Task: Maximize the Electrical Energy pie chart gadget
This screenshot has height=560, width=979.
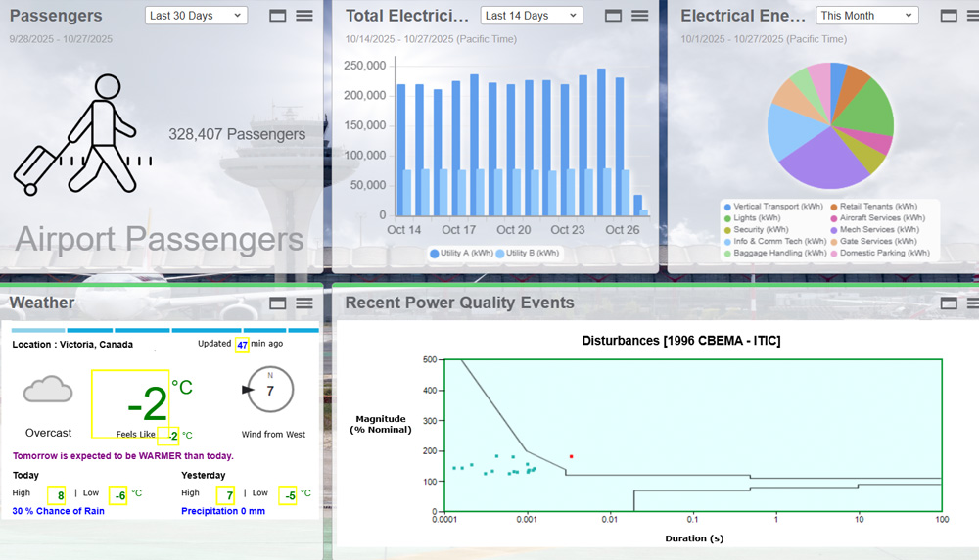Action: 948,16
